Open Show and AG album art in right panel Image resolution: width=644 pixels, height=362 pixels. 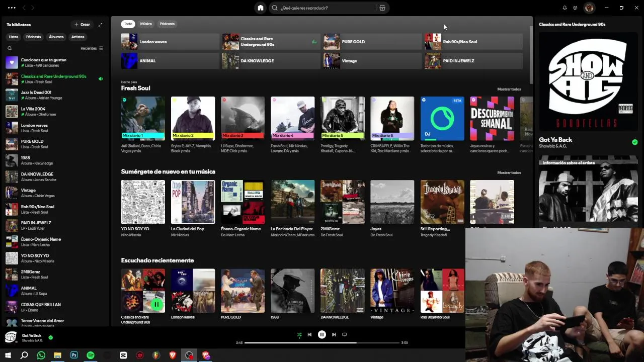[588, 81]
